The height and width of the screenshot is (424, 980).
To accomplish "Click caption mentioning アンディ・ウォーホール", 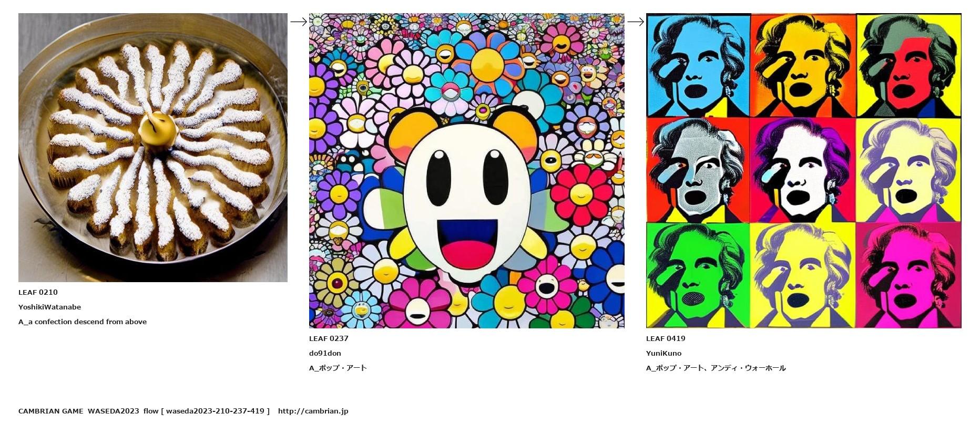I will point(716,368).
